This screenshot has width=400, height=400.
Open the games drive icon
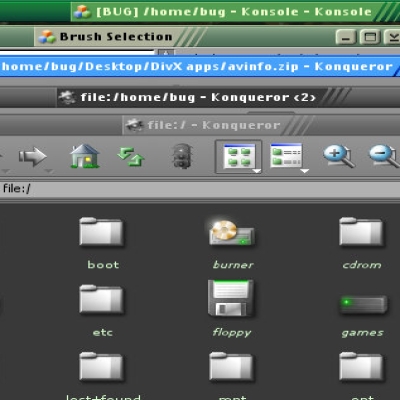click(363, 304)
